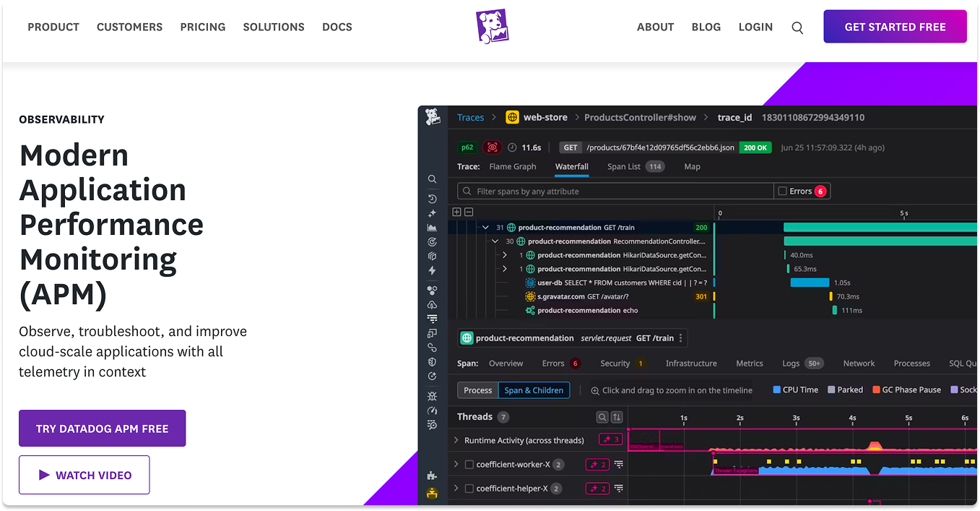This screenshot has height=511, width=980.
Task: Open the infrastructure hexagons sidebar icon
Action: [432, 290]
